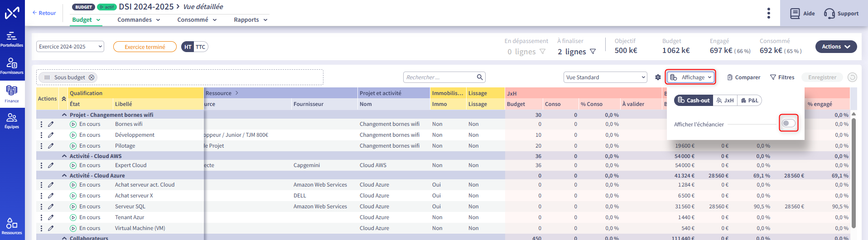Switch amounts to TTC
The width and height of the screenshot is (868, 240).
201,47
